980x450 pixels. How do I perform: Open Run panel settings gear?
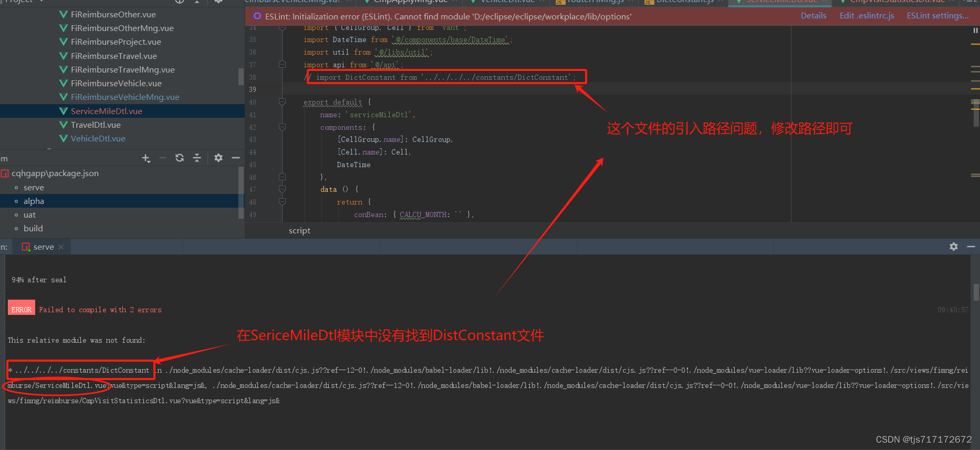[x=954, y=247]
